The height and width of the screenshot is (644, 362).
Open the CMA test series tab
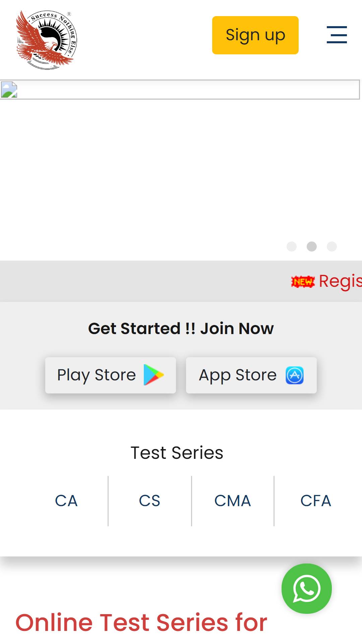(x=233, y=501)
